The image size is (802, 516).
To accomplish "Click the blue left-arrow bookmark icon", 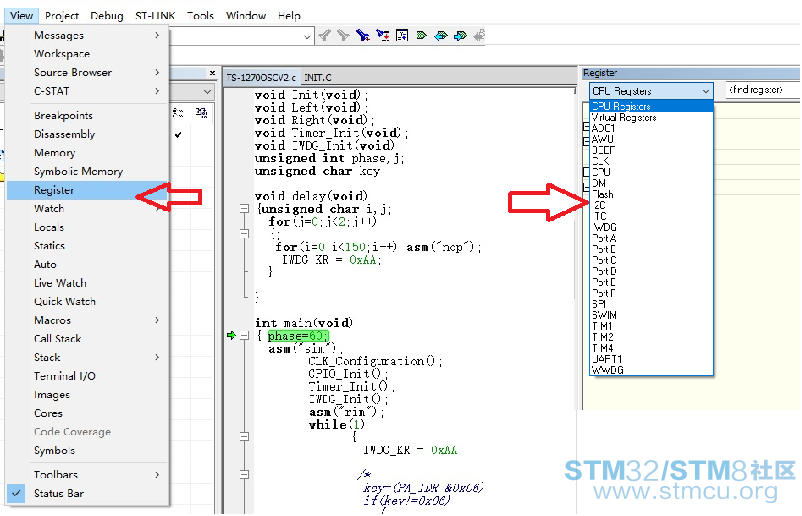I will 440,35.
